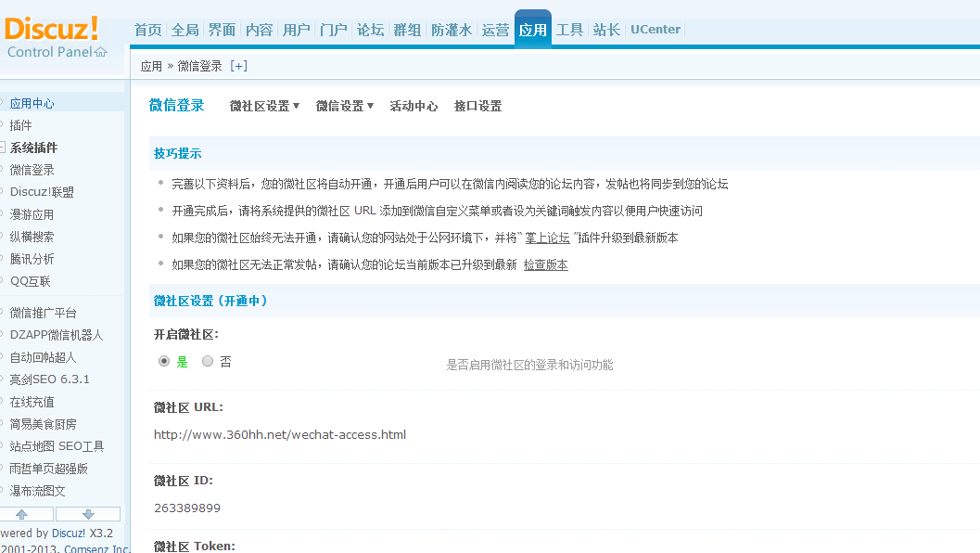Open 瀑布流图文 in the sidebar
The image size is (980, 553).
(x=37, y=491)
